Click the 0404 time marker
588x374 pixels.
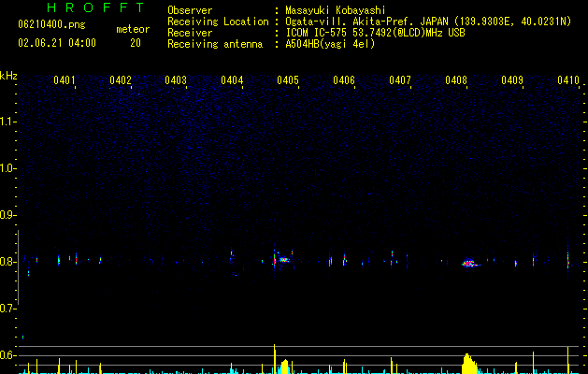tap(232, 80)
